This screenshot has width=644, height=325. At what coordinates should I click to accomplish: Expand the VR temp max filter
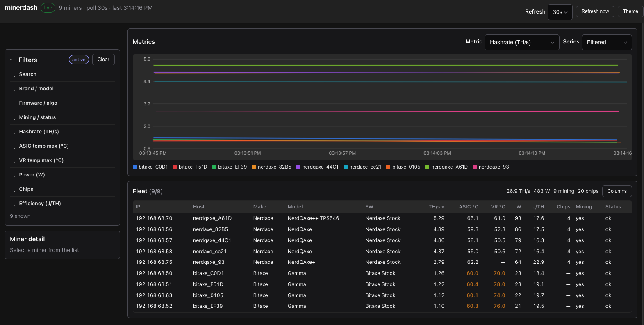point(62,160)
